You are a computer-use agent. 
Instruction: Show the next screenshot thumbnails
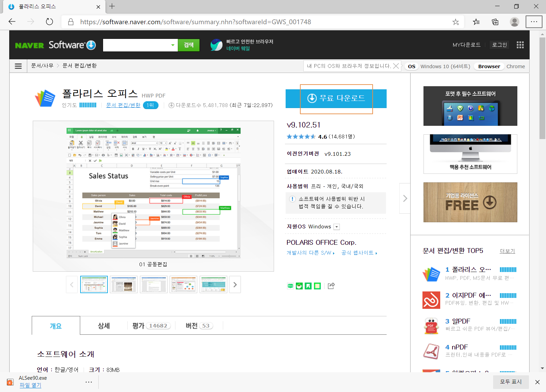click(x=235, y=285)
